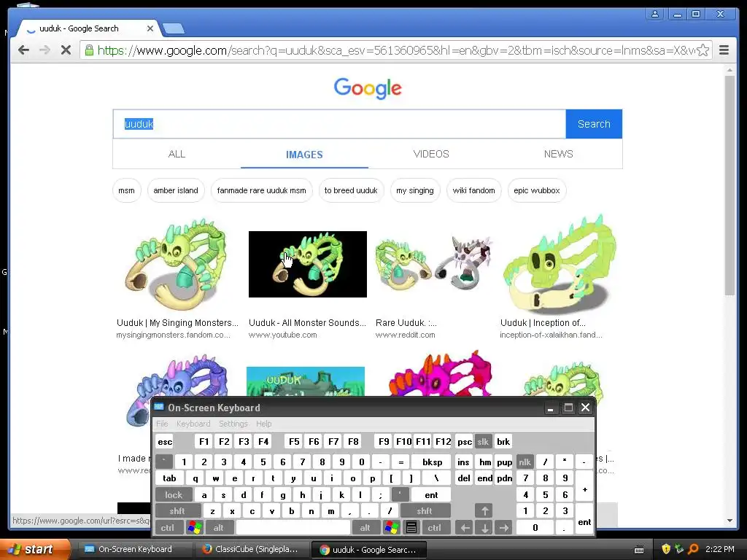Screen dimensions: 747x560
Task: Open the Uuduk All Monster Sounds link
Action: point(307,323)
